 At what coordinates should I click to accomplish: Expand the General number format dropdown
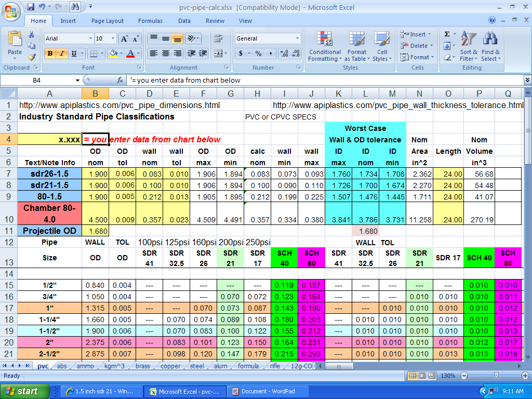point(297,38)
